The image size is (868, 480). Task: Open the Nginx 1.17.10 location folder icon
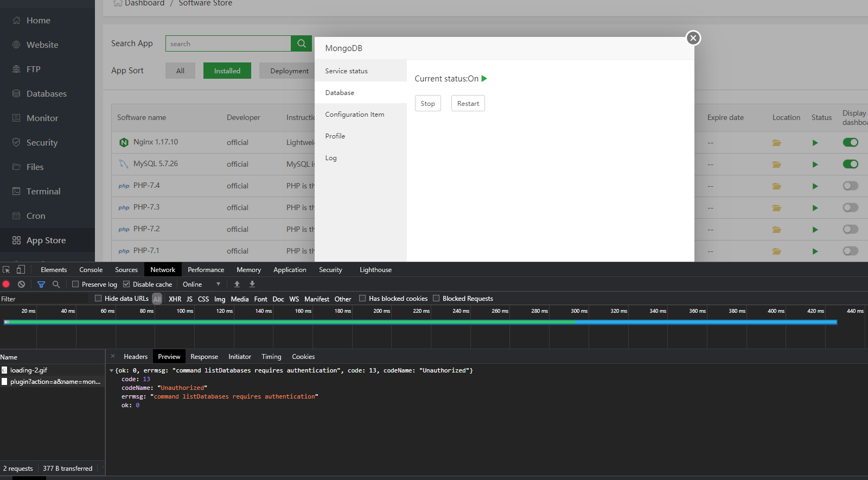776,143
